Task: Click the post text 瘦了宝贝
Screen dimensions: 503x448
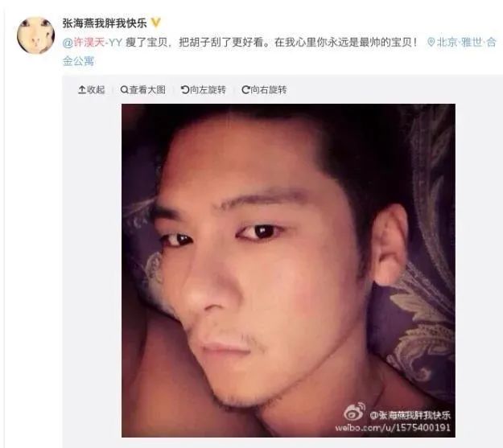Action: click(x=146, y=43)
